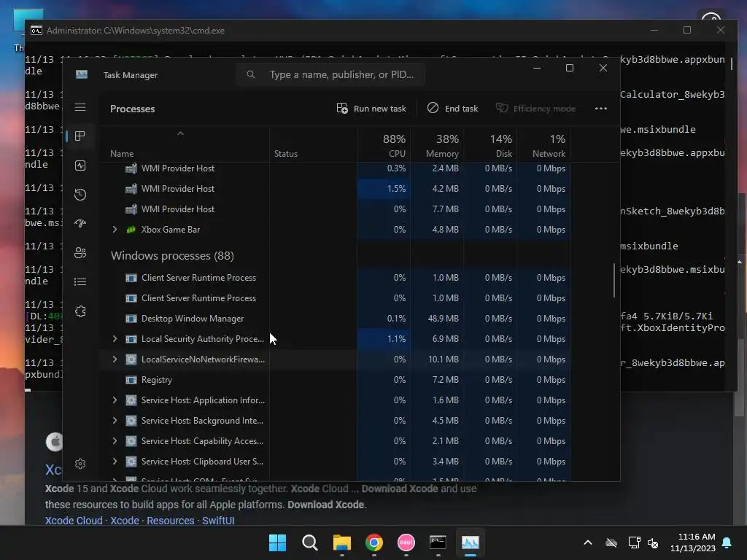Open App history icon in sidebar

point(80,194)
